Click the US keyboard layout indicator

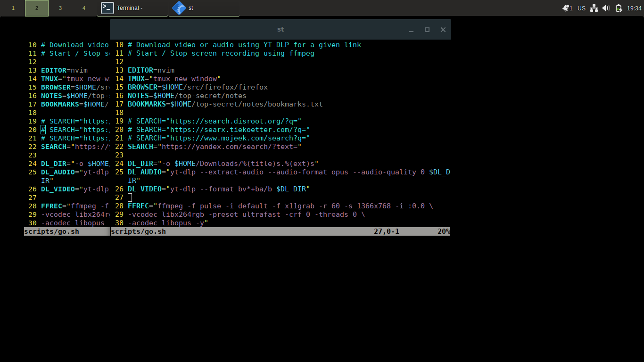click(x=581, y=8)
